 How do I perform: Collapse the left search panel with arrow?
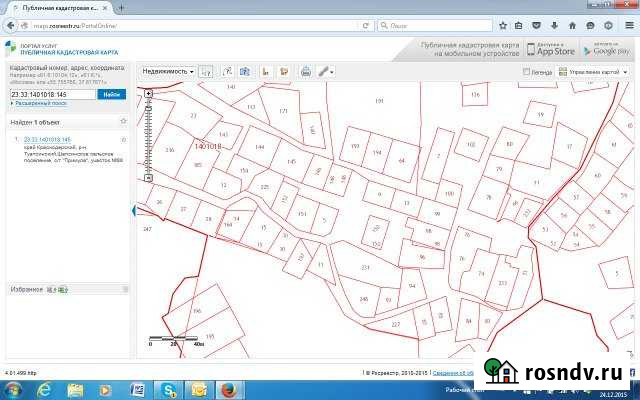pos(133,210)
